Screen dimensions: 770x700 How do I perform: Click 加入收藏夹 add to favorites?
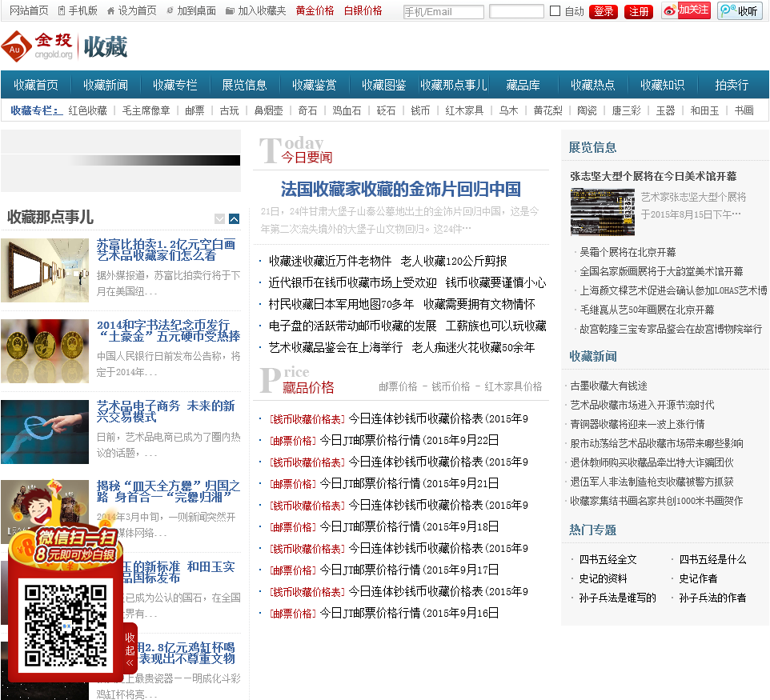point(256,10)
